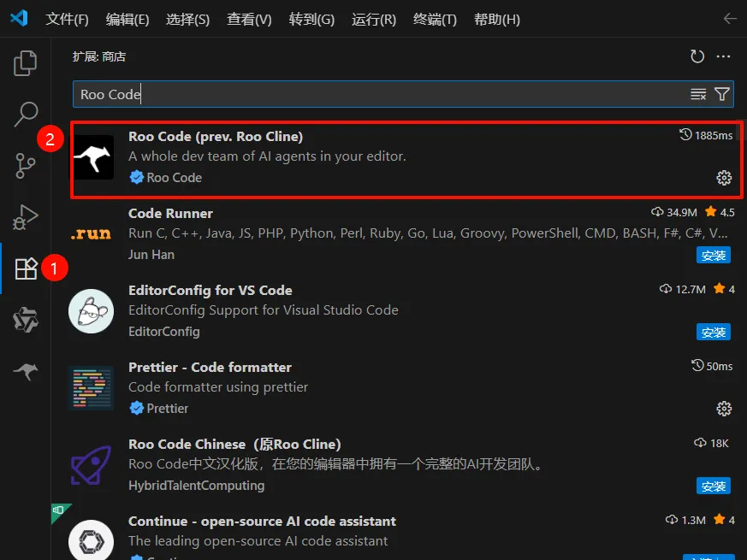This screenshot has width=747, height=560.
Task: Open the Run and Debug view
Action: coord(26,217)
